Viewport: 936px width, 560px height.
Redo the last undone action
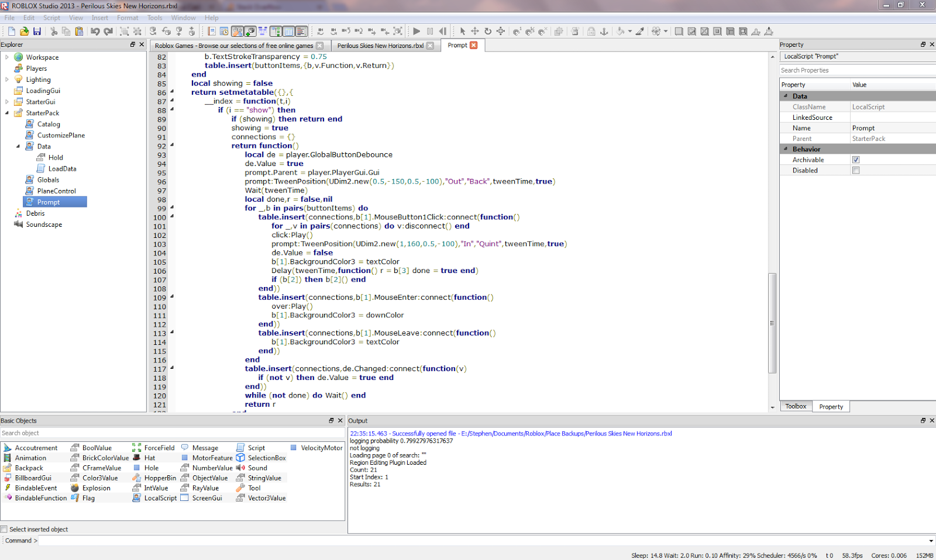tap(108, 32)
